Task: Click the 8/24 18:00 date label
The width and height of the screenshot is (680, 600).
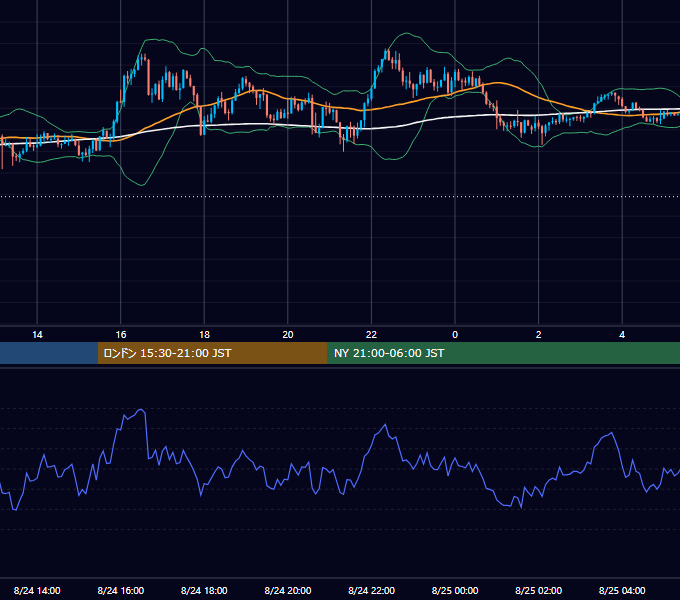Action: [x=204, y=590]
